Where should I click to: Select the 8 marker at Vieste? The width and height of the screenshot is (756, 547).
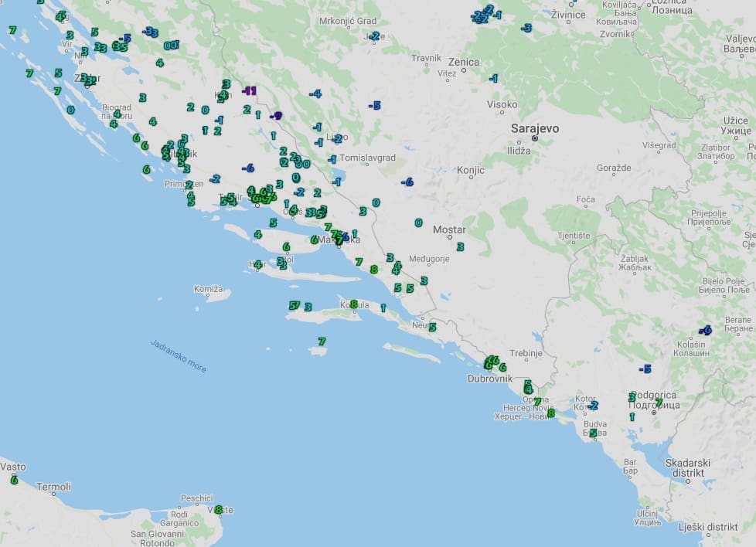coord(218,509)
